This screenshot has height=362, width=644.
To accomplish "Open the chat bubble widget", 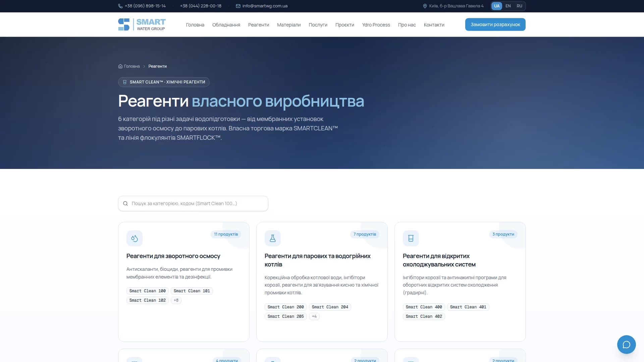I will pyautogui.click(x=627, y=345).
